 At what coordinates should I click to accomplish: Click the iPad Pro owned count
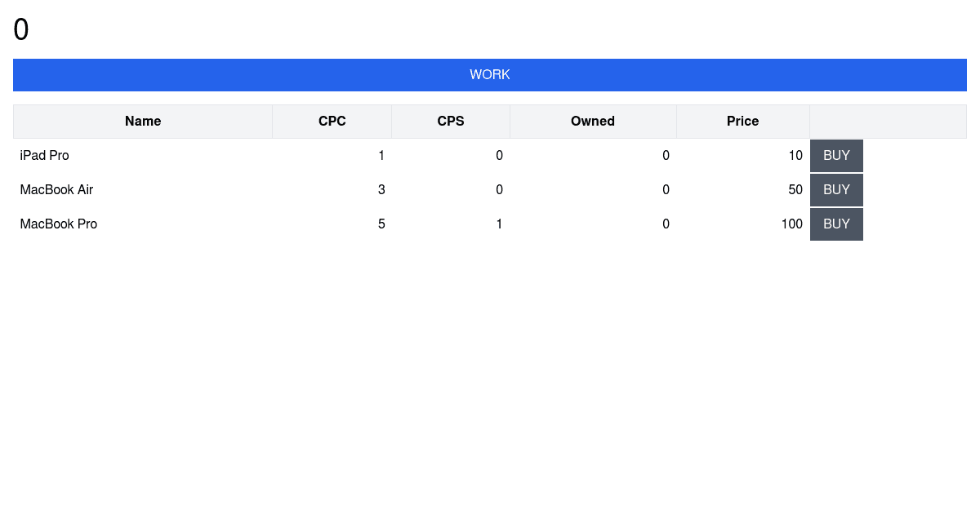[x=666, y=156]
